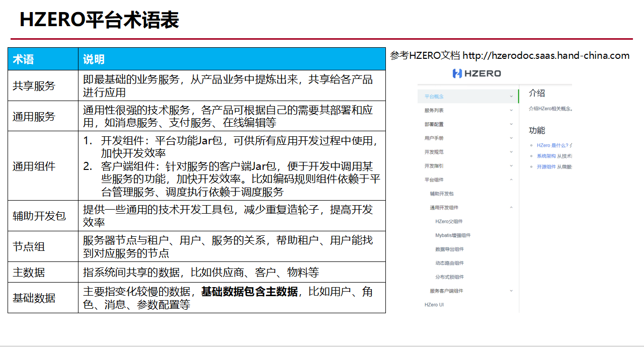Expand the 平台概念 chevron
This screenshot has width=644, height=362.
click(511, 97)
